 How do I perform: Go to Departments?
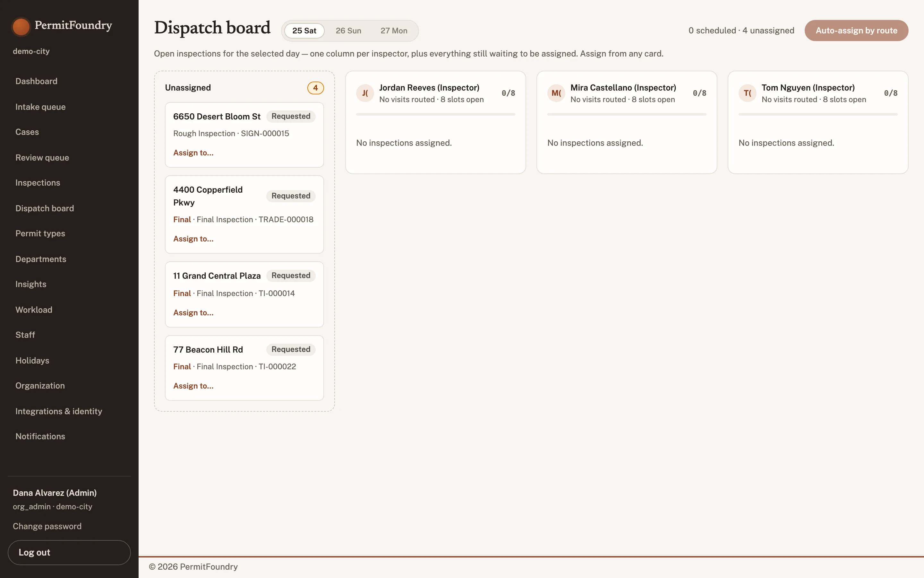pyautogui.click(x=41, y=259)
